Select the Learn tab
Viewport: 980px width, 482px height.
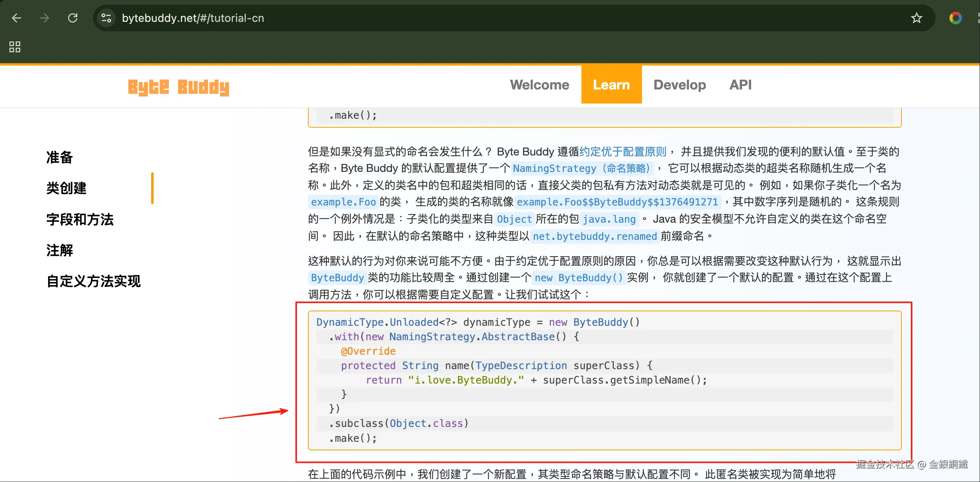[x=611, y=85]
